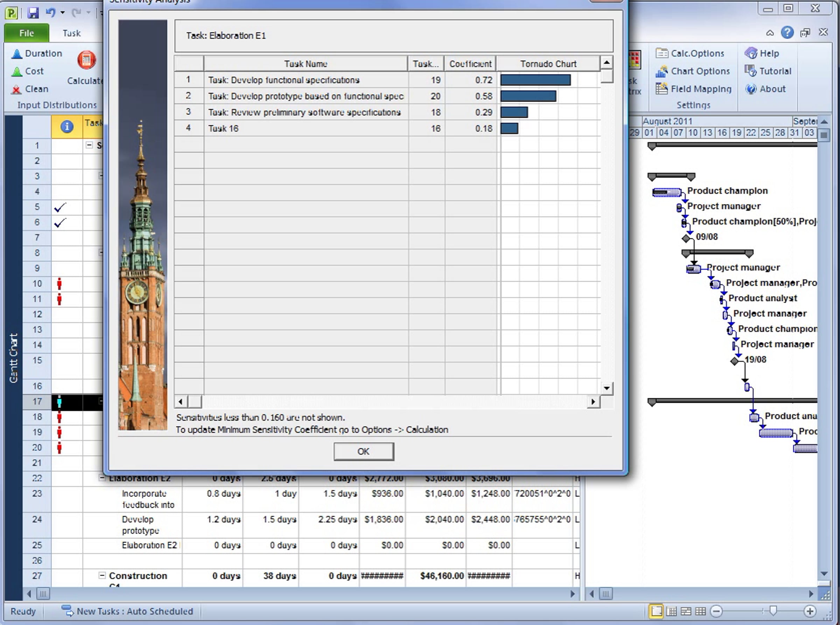Image resolution: width=840 pixels, height=625 pixels.
Task: Click the dialog's vertical scrollbar down arrow
Action: [x=607, y=388]
